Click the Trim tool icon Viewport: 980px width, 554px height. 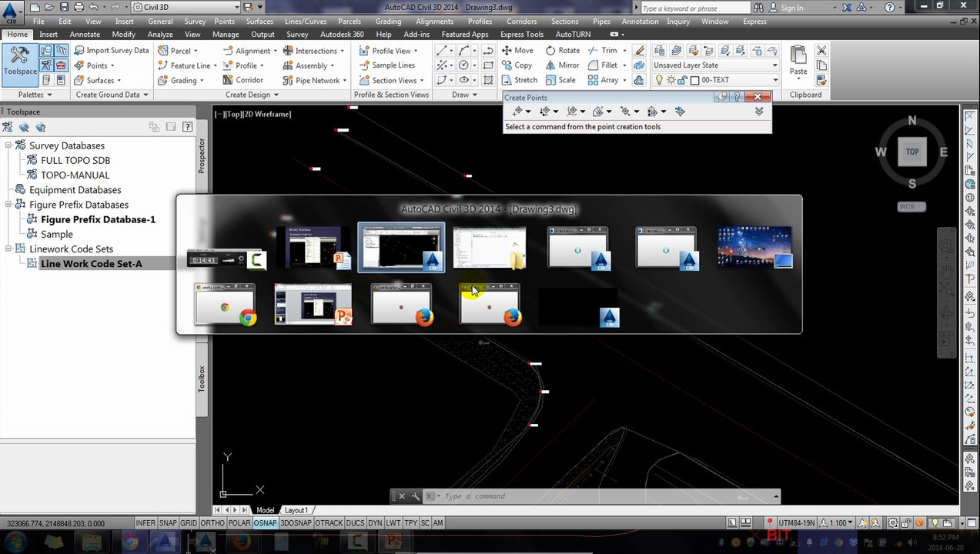[593, 51]
